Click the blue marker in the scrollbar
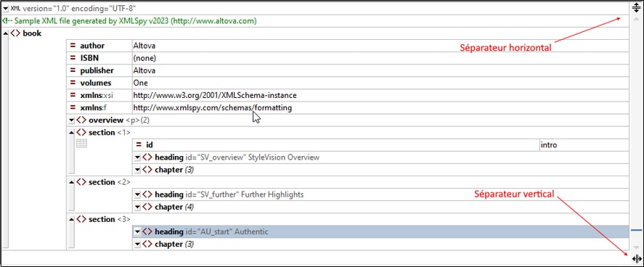This screenshot has width=644, height=267. point(636,230)
